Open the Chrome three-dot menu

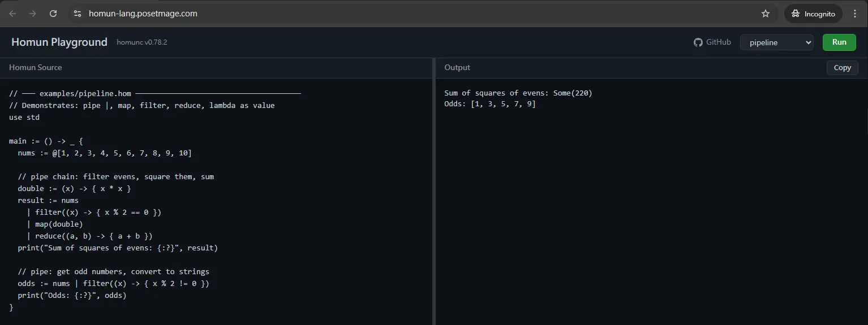click(855, 14)
